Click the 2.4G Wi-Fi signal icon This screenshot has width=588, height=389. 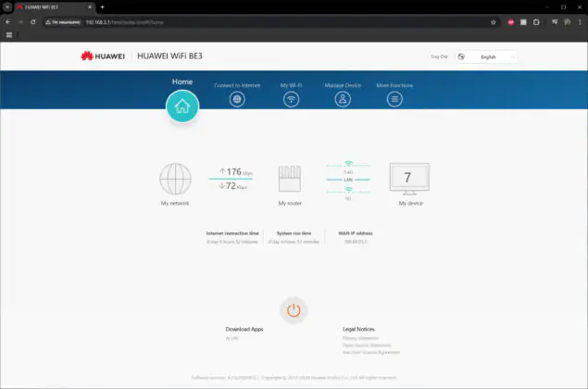(348, 164)
